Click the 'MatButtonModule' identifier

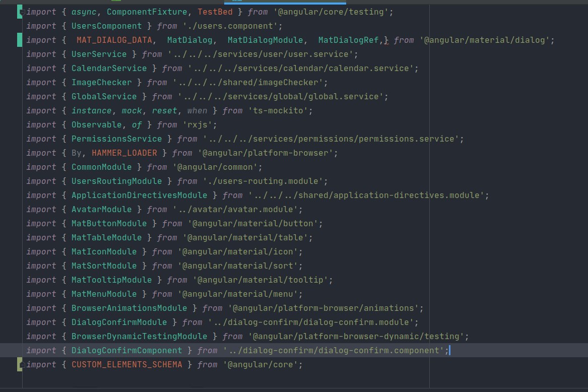[109, 224]
